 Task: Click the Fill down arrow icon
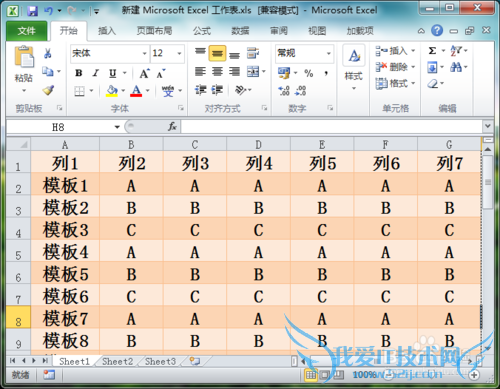432,67
